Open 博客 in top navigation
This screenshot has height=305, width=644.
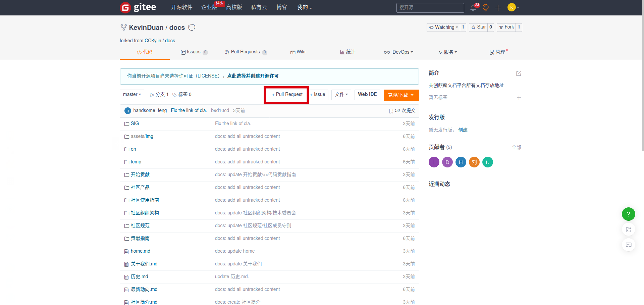point(282,7)
